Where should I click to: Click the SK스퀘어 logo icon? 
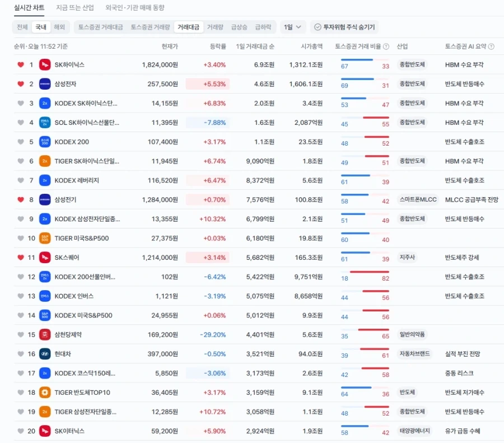[x=45, y=258]
